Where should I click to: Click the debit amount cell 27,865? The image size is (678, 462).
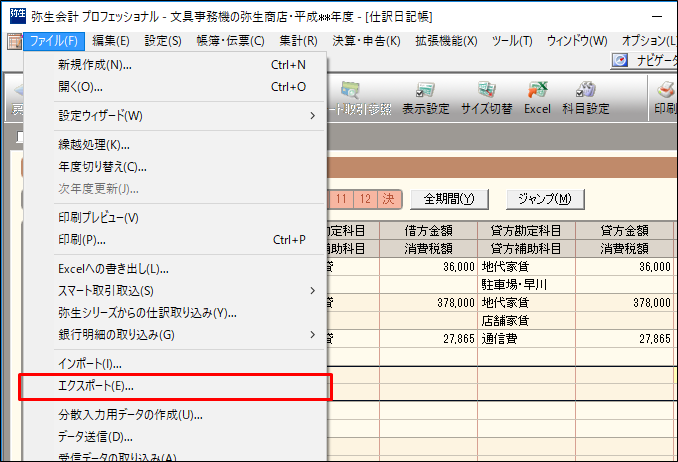point(429,339)
